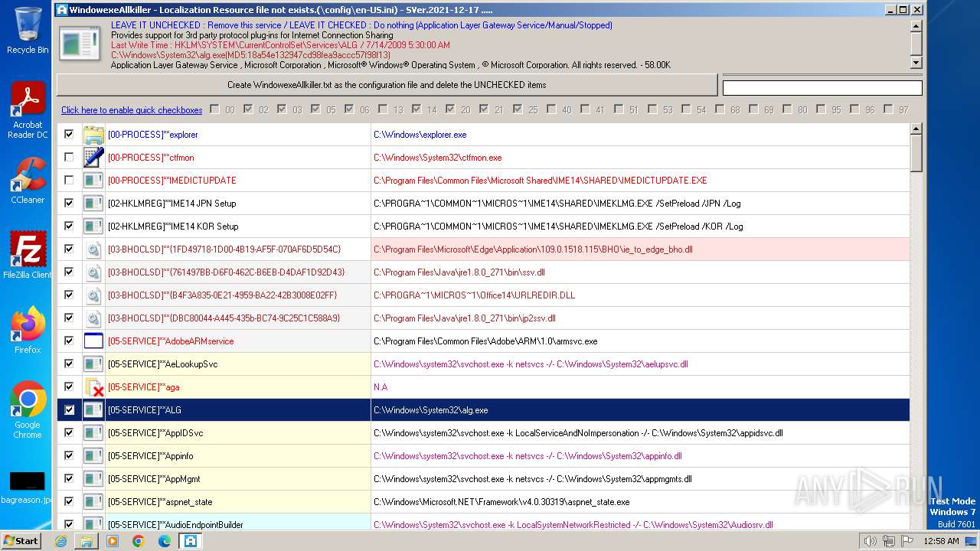Toggle the quick checkbox labeled 05
980x551 pixels.
pos(315,109)
